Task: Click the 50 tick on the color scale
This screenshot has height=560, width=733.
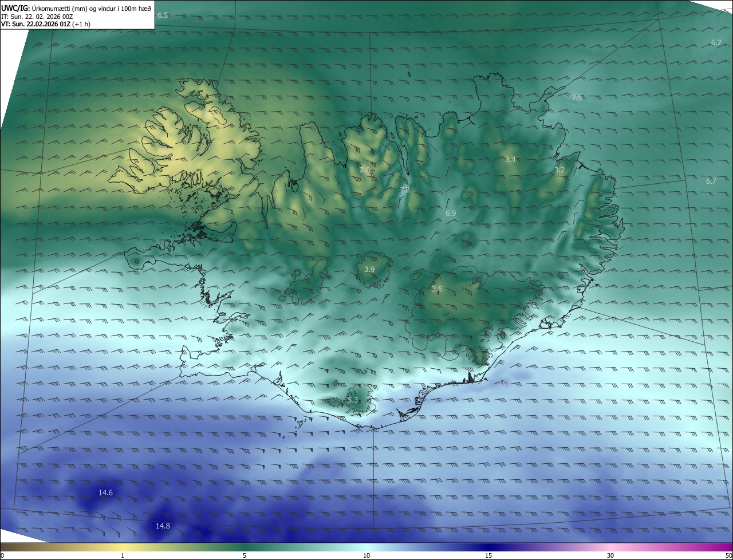Action: click(x=728, y=555)
